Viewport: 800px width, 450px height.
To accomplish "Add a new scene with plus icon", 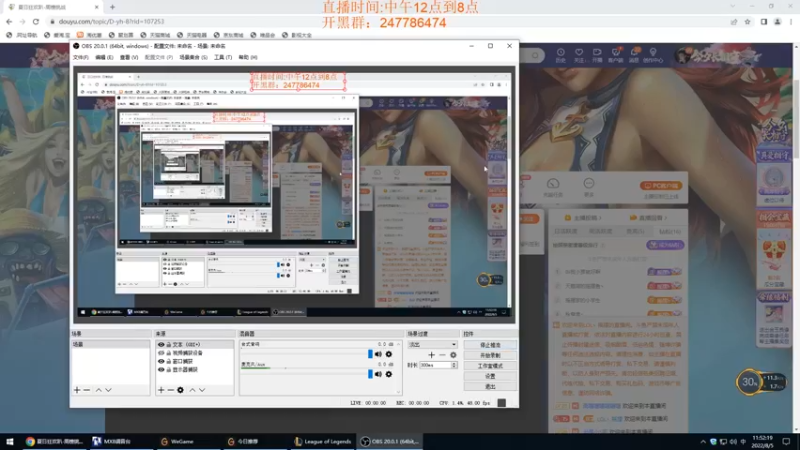I will point(77,390).
